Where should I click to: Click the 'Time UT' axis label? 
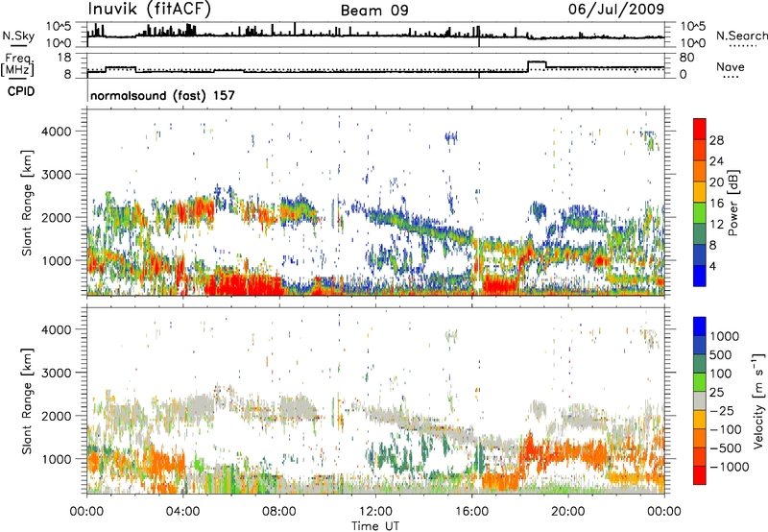point(375,525)
